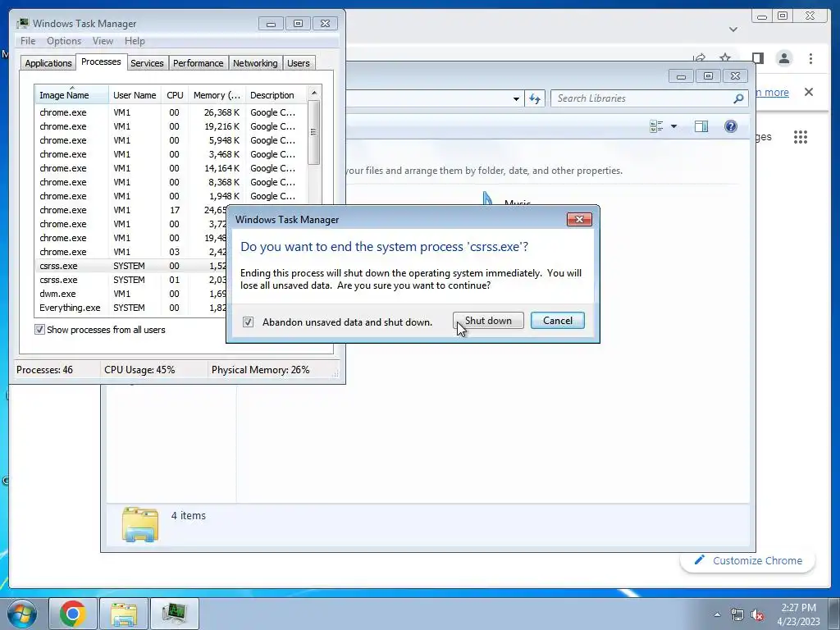Click the process list vertical scrollbar thumb
This screenshot has width=840, height=630.
[314, 132]
